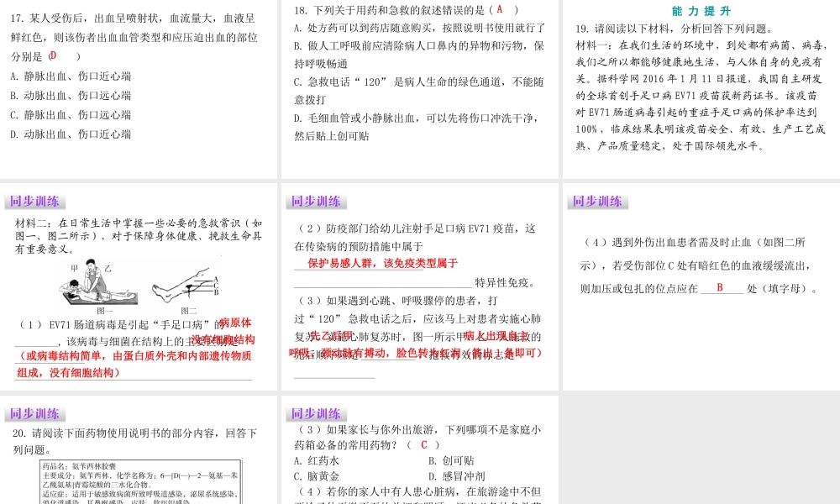Image resolution: width=840 pixels, height=504 pixels.
Task: Click the 氨苄西林胶囊 drug instruction box
Action: (141, 481)
